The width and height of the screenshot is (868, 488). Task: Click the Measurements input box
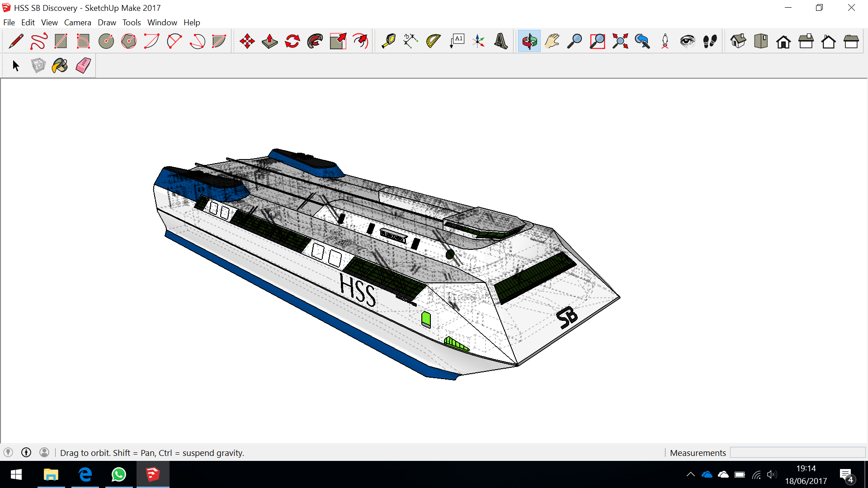tap(797, 453)
